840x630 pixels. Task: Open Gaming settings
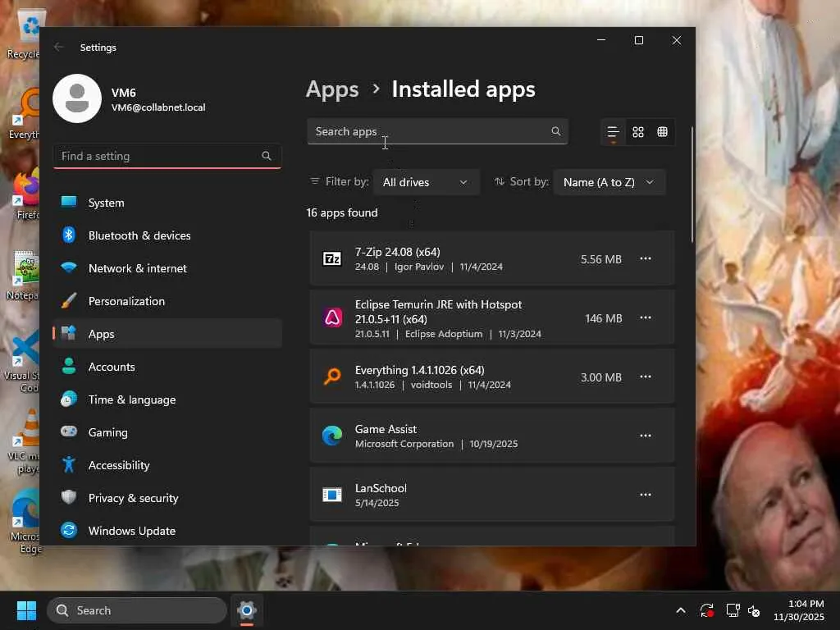pyautogui.click(x=167, y=431)
